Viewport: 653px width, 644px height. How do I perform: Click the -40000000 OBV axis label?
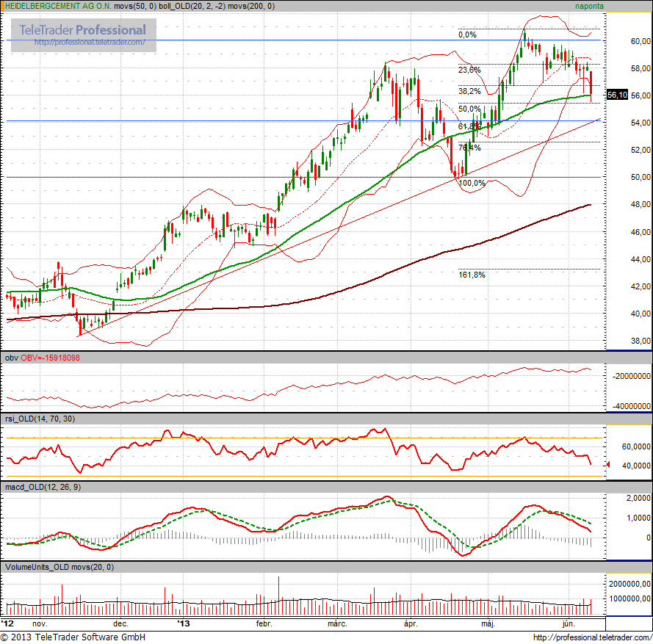pos(632,406)
